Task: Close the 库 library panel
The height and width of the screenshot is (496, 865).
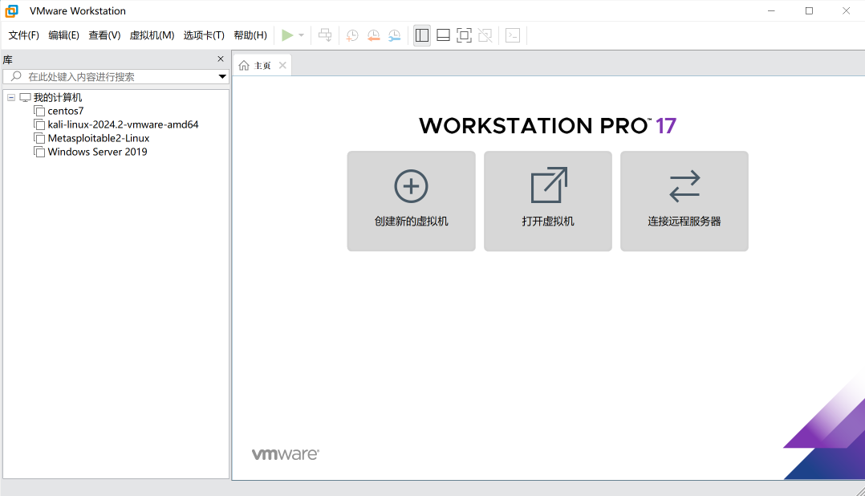Action: point(221,58)
